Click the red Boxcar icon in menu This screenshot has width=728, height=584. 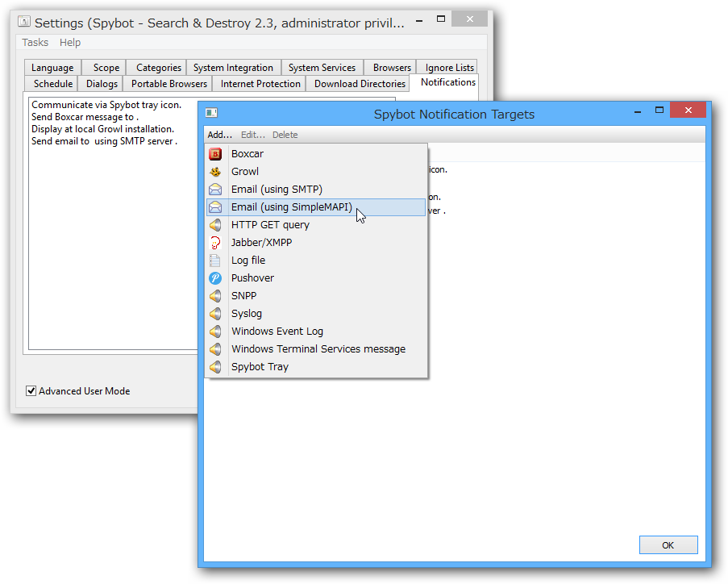(215, 154)
